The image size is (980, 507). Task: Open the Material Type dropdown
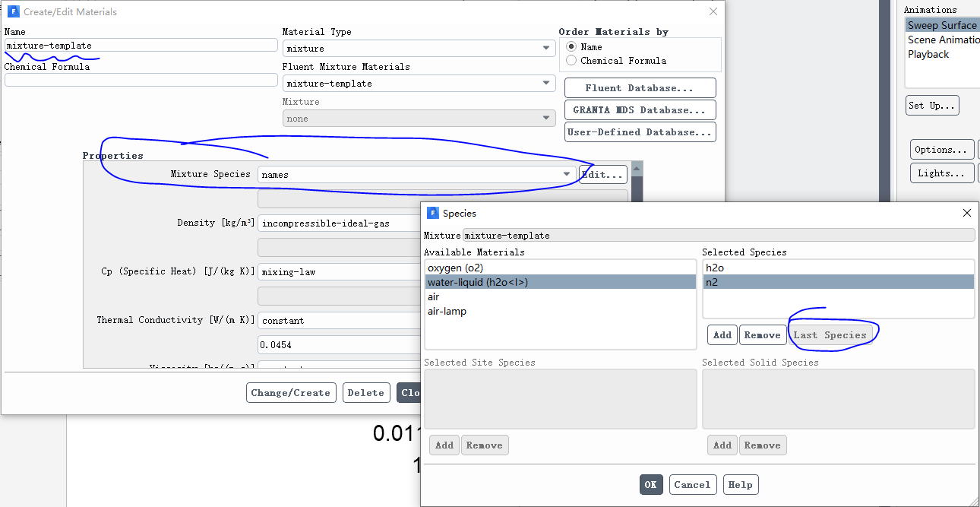click(x=419, y=49)
